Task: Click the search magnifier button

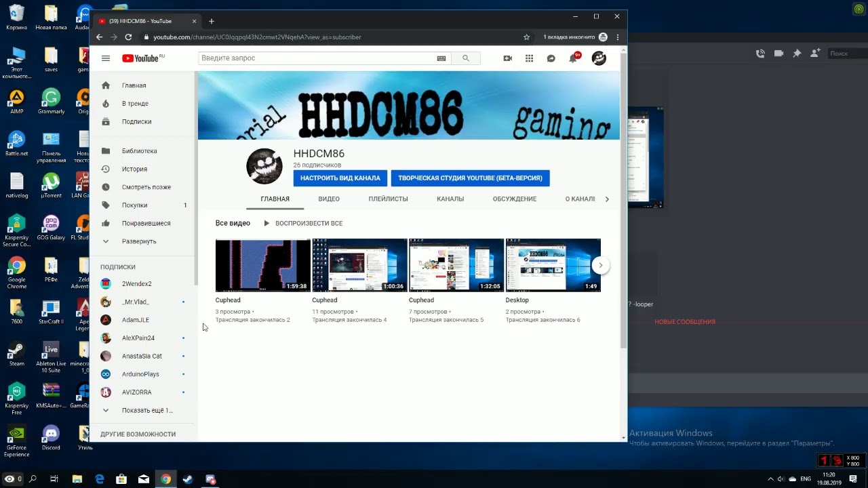Action: tap(466, 58)
